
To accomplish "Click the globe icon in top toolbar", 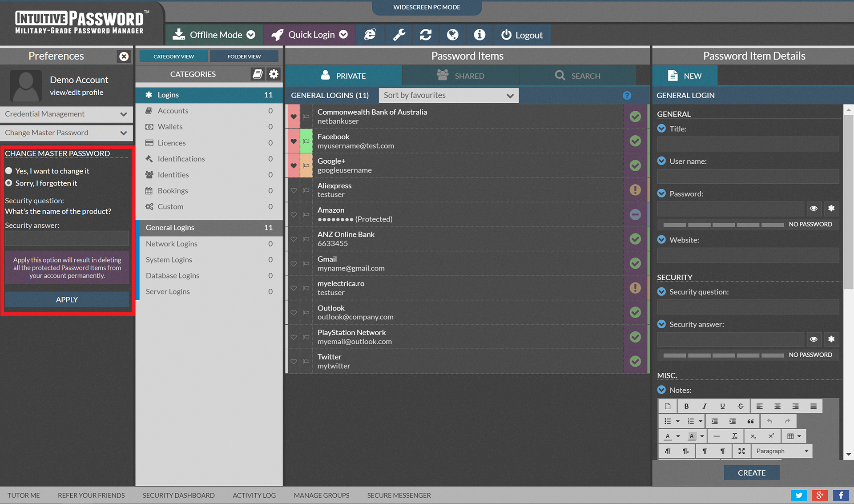I will 452,35.
